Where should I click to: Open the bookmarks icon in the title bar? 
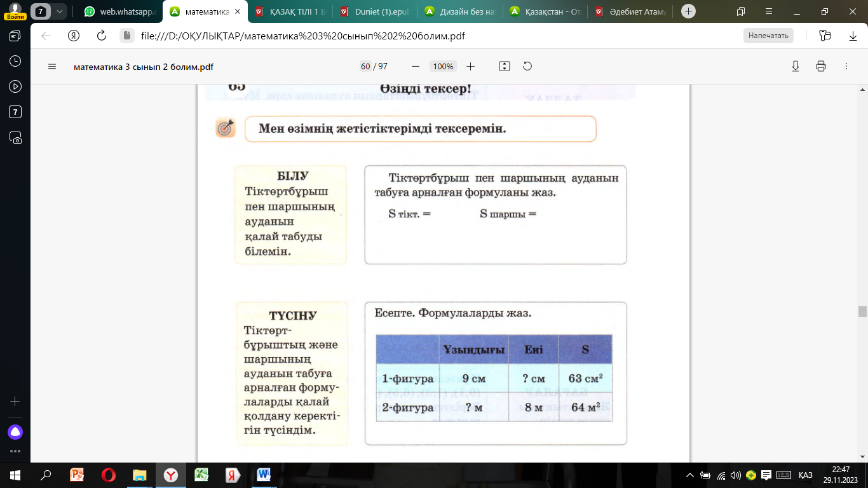741,11
